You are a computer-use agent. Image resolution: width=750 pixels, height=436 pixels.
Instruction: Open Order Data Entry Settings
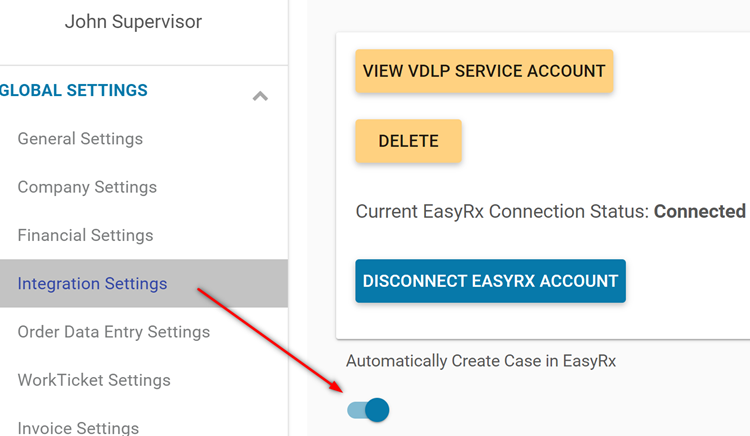coord(114,332)
